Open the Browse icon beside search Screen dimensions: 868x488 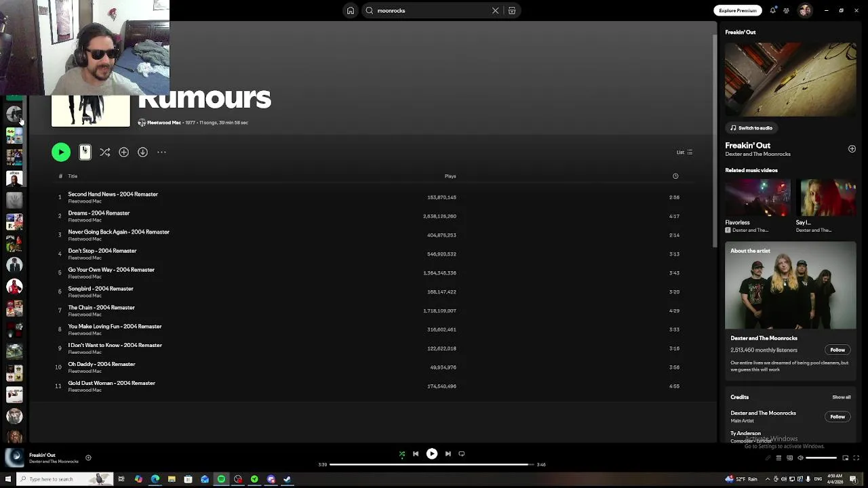pos(512,11)
